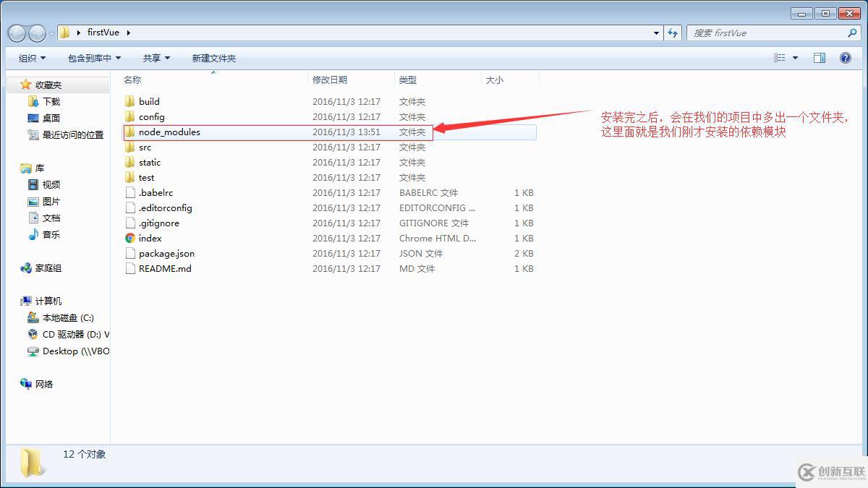Click the preview pane icon
This screenshot has height=488, width=868.
[x=820, y=57]
